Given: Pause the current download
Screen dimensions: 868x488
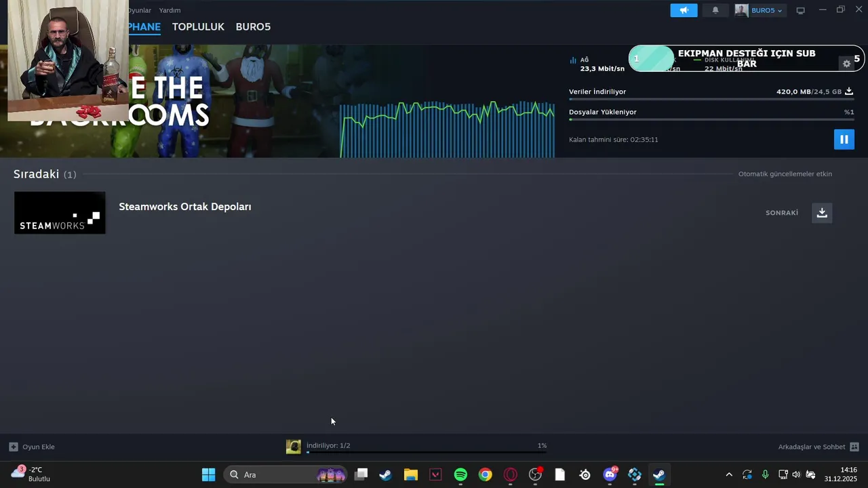Looking at the screenshot, I should click(x=844, y=140).
